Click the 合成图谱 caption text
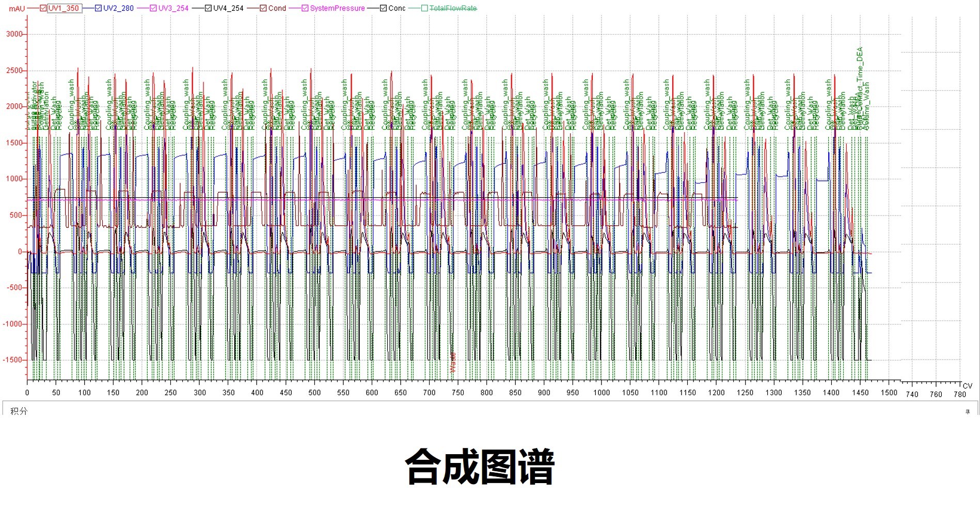Viewport: 980px width, 511px height. point(480,467)
